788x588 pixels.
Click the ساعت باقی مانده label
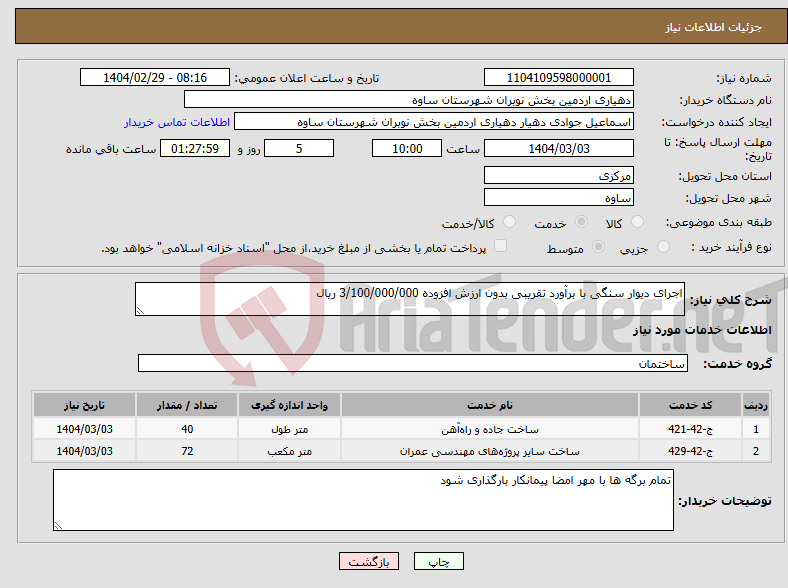tap(111, 149)
